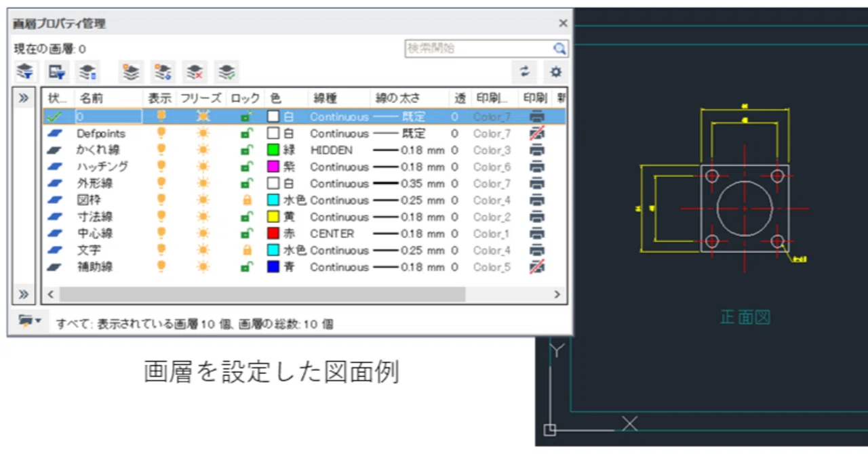Screen dimensions: 868x454
Task: Change HIDDEN linetype of the かくれ線 layer
Action: (x=332, y=150)
